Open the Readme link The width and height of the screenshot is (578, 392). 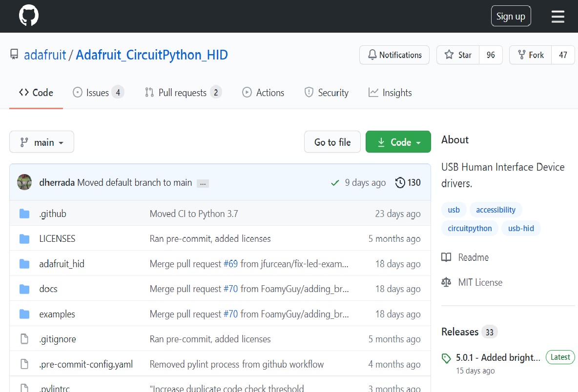pos(474,257)
